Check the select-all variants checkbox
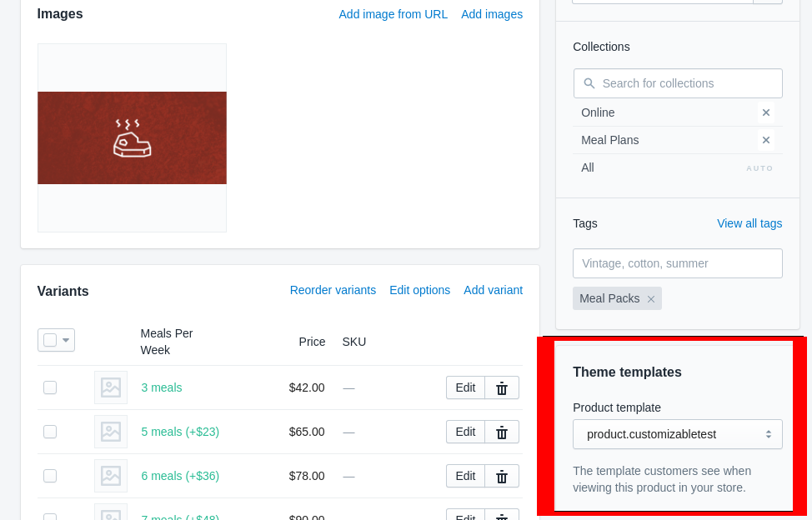 pos(50,340)
